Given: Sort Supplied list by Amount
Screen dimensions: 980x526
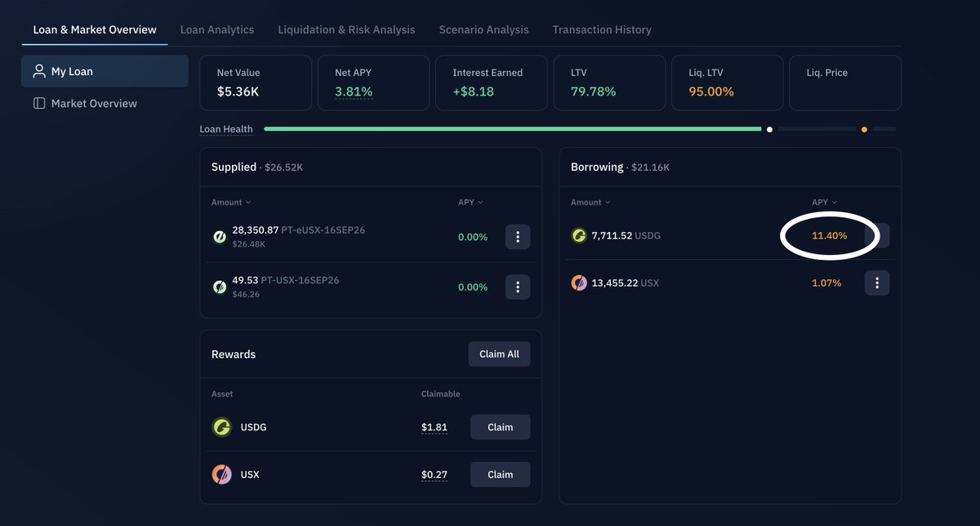Looking at the screenshot, I should [x=231, y=203].
